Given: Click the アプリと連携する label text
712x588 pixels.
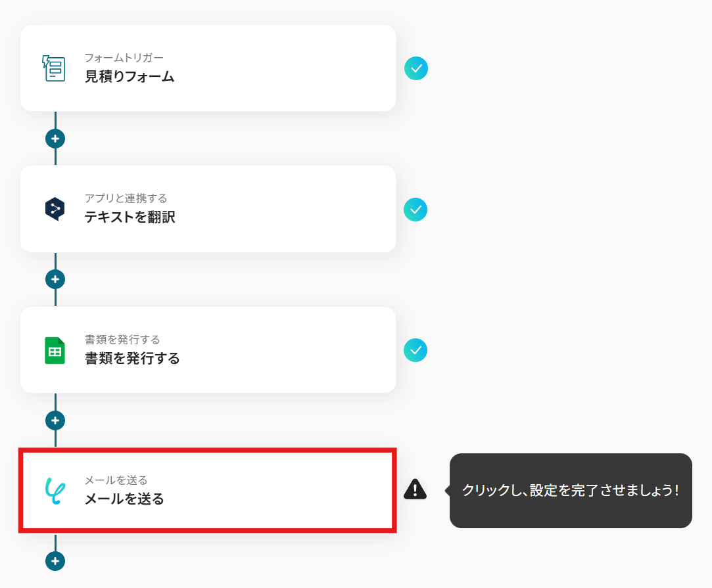Looking at the screenshot, I should pyautogui.click(x=126, y=198).
